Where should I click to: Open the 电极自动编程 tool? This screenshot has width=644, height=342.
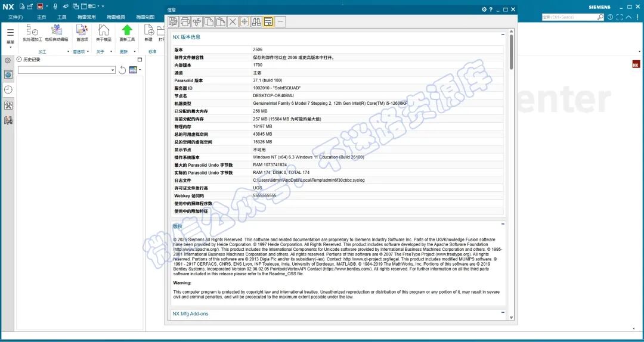pos(57,32)
